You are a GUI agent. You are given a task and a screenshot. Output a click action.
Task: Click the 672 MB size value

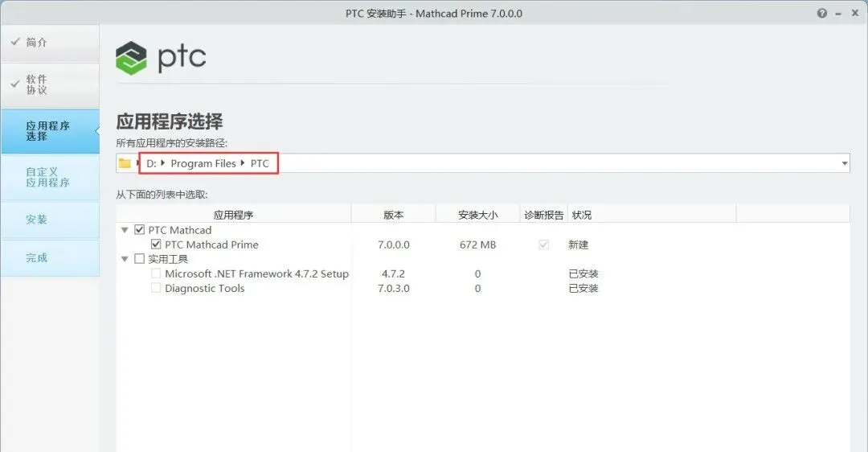[477, 244]
